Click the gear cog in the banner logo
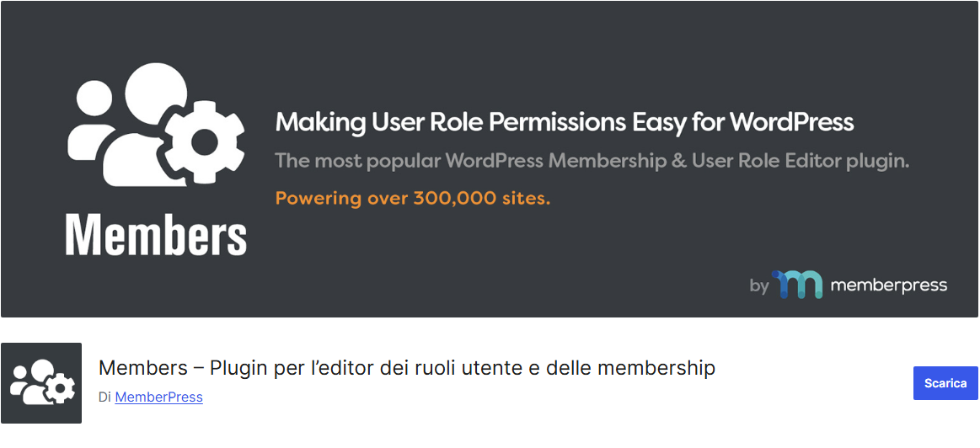 click(204, 143)
